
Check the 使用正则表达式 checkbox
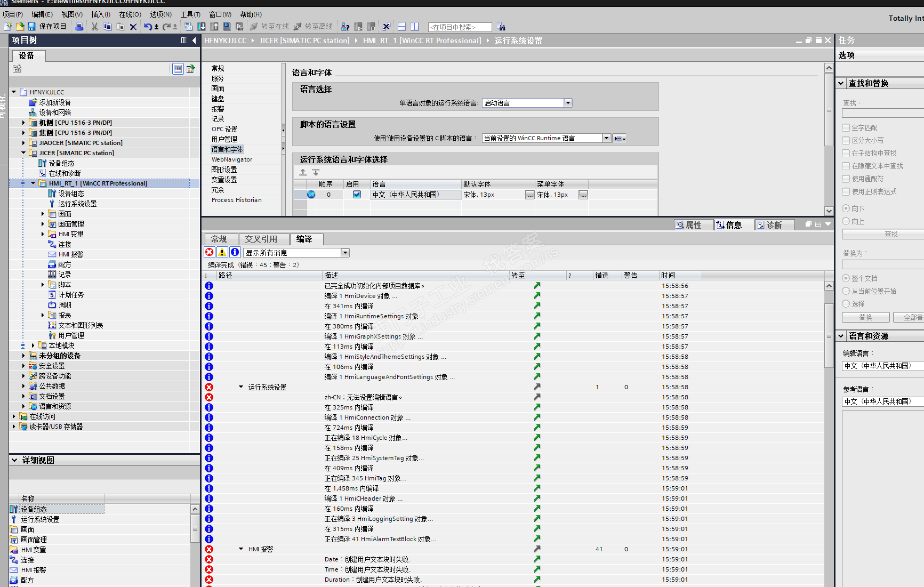pyautogui.click(x=846, y=191)
